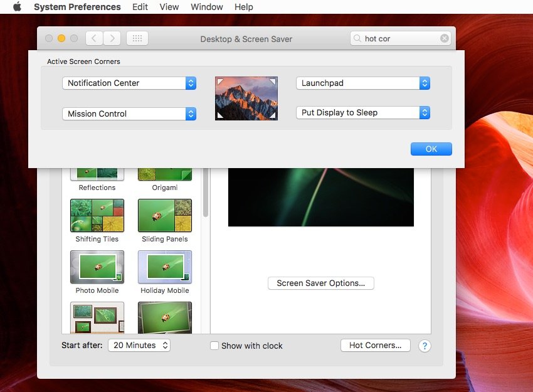Open Screen Saver Options
The width and height of the screenshot is (533, 392).
321,283
